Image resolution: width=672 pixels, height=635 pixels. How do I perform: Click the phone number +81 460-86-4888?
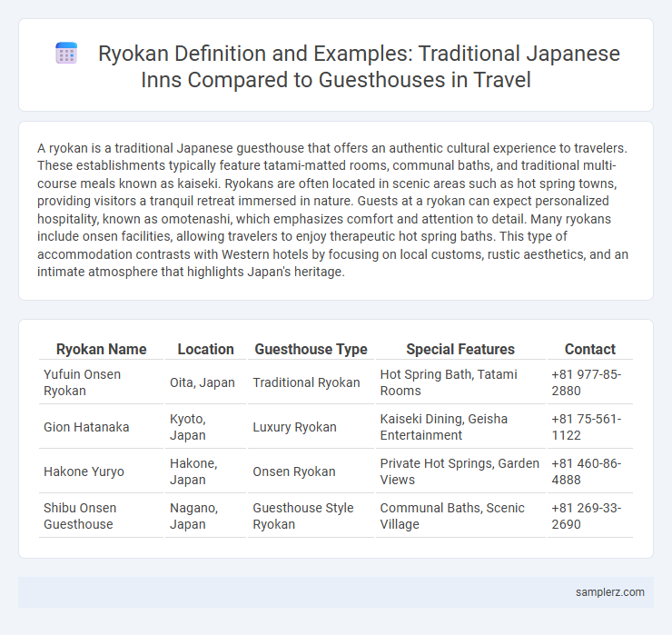(x=587, y=471)
